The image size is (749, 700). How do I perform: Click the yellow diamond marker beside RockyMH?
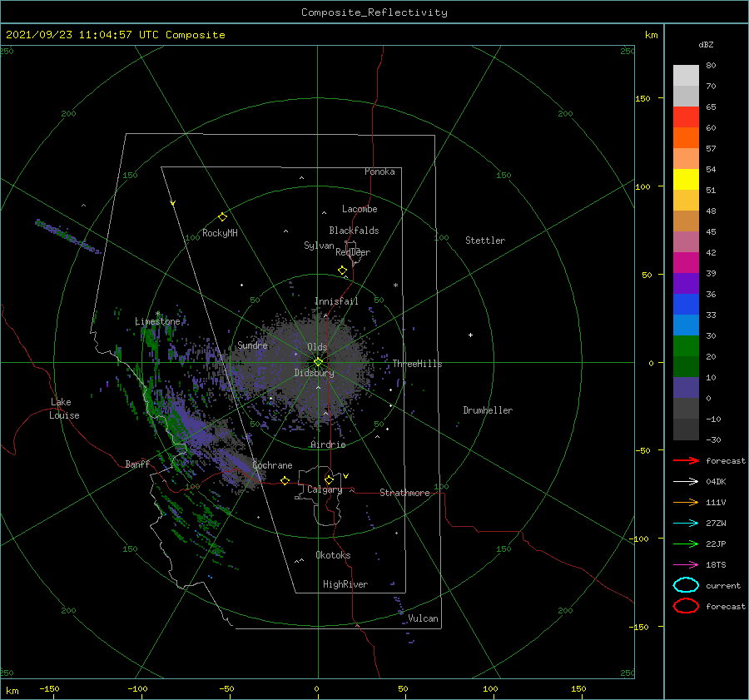[x=222, y=217]
